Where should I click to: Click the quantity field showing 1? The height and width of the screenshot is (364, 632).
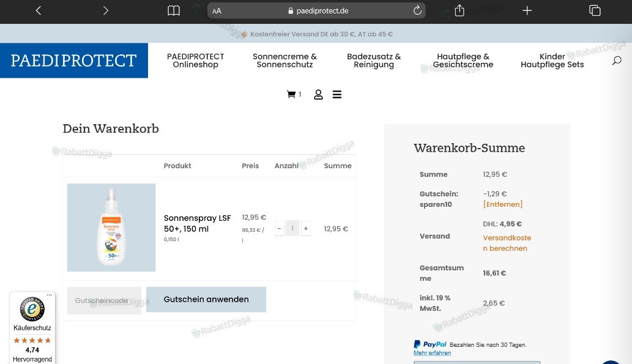tap(292, 229)
